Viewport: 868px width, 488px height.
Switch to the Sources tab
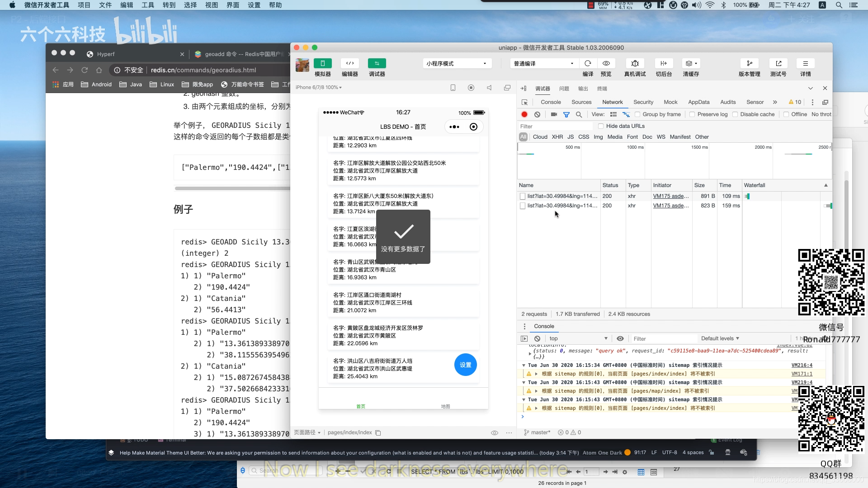[x=581, y=103]
